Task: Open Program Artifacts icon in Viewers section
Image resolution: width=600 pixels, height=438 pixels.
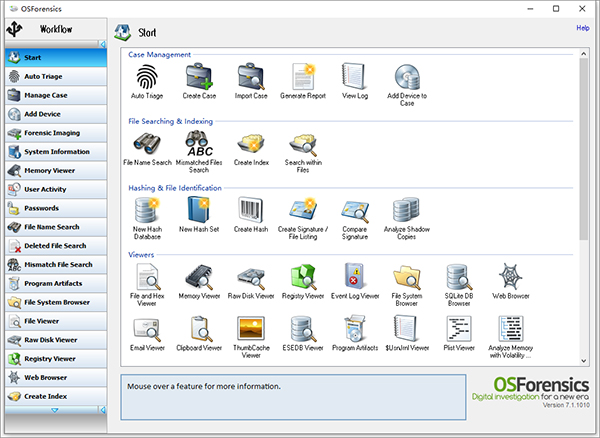Action: (355, 329)
